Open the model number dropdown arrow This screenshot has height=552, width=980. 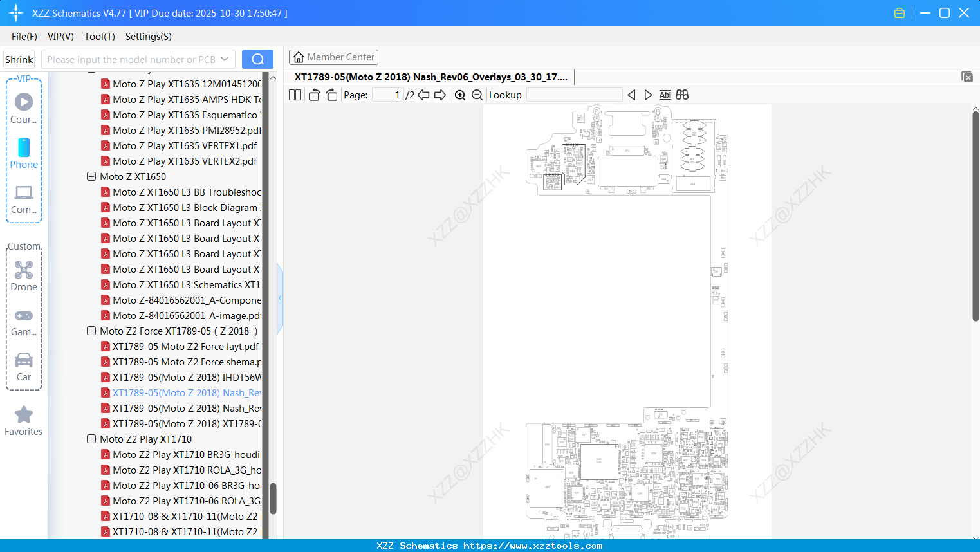click(x=225, y=59)
